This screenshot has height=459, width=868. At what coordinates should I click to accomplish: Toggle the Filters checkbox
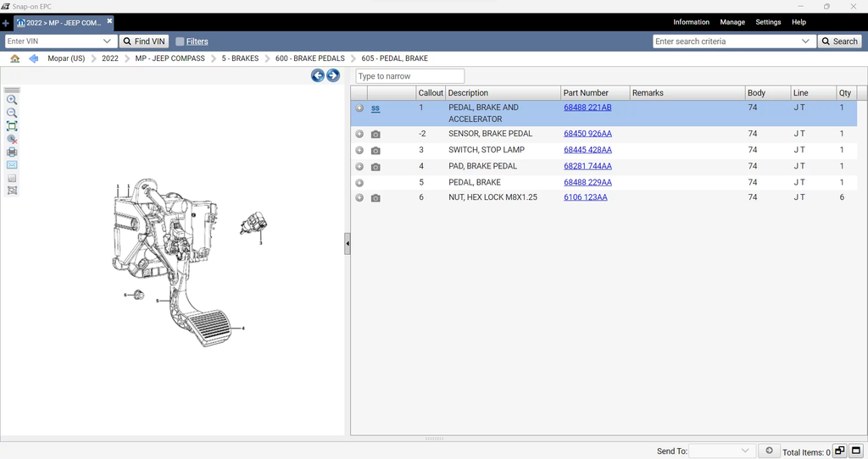pyautogui.click(x=180, y=41)
